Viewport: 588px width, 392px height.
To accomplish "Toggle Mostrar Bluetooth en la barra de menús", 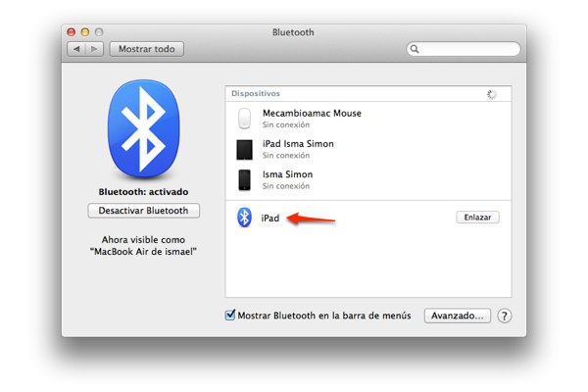I will click(230, 315).
